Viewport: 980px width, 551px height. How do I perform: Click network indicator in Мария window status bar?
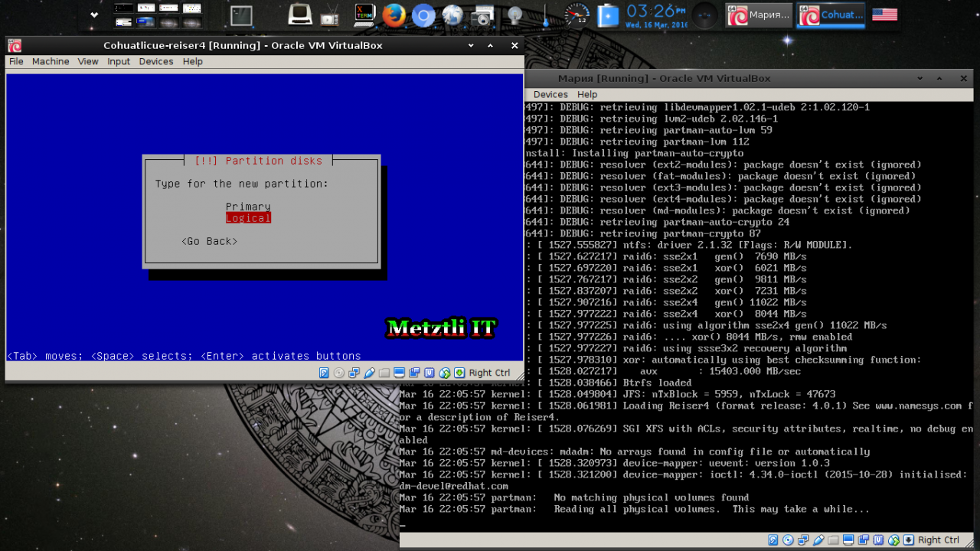click(x=803, y=540)
